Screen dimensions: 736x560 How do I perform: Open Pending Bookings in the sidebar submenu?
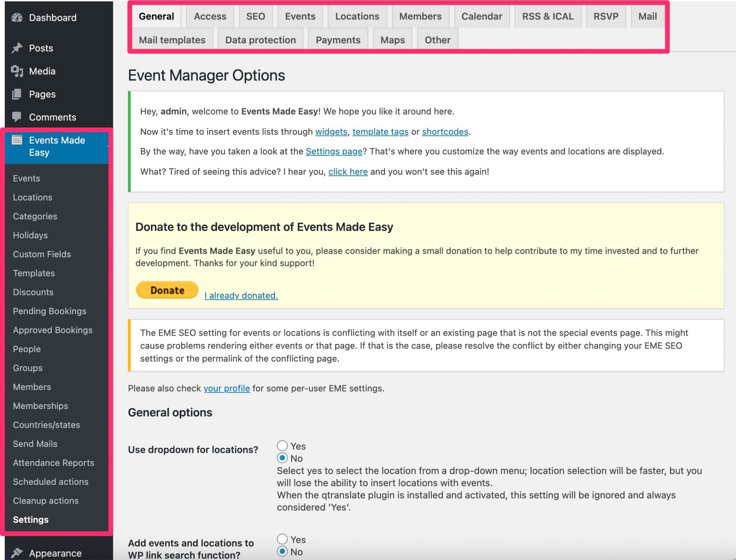50,311
